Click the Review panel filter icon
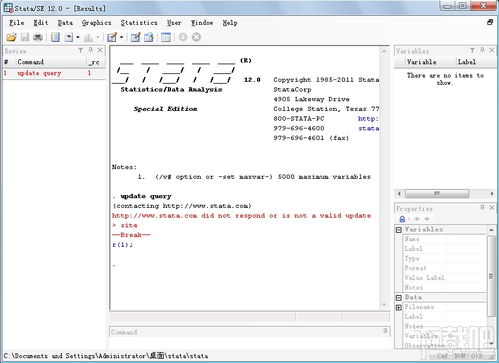Image resolution: width=499 pixels, height=363 pixels. (x=80, y=50)
